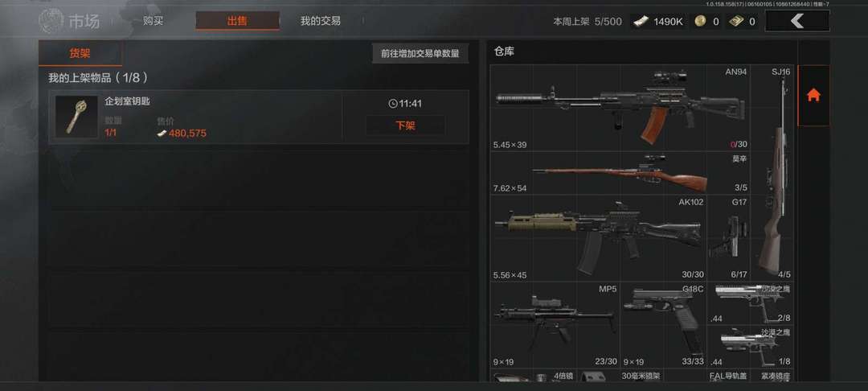Select the Mosin rifle in warehouse
This screenshot has height=391, width=868.
click(620, 173)
